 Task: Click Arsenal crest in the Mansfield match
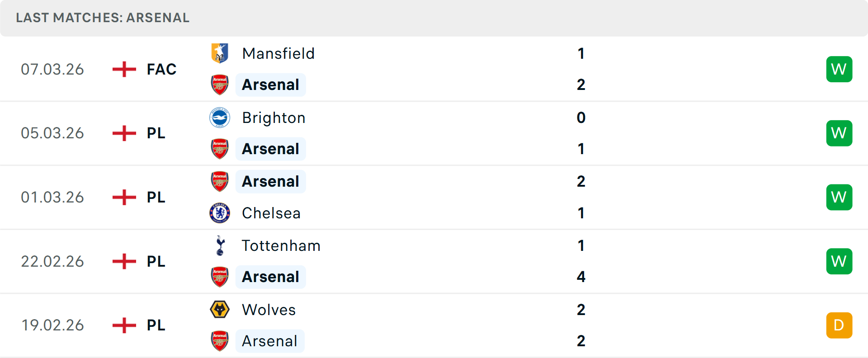220,85
